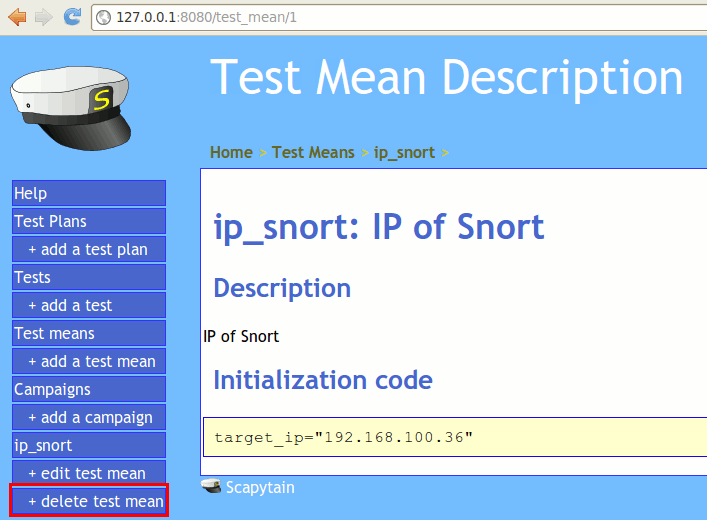Open Campaigns in the sidebar

tap(88, 389)
